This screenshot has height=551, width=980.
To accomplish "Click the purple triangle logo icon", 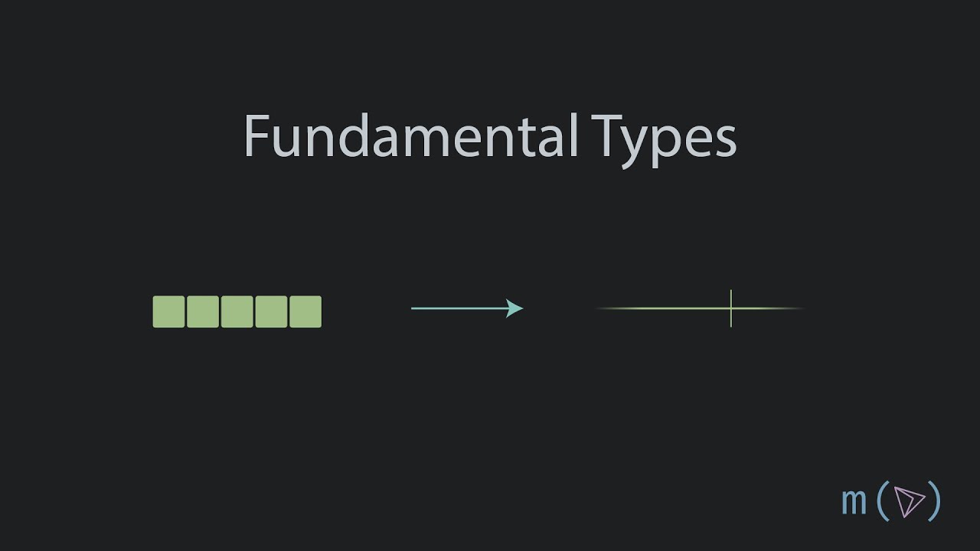I will (x=909, y=501).
